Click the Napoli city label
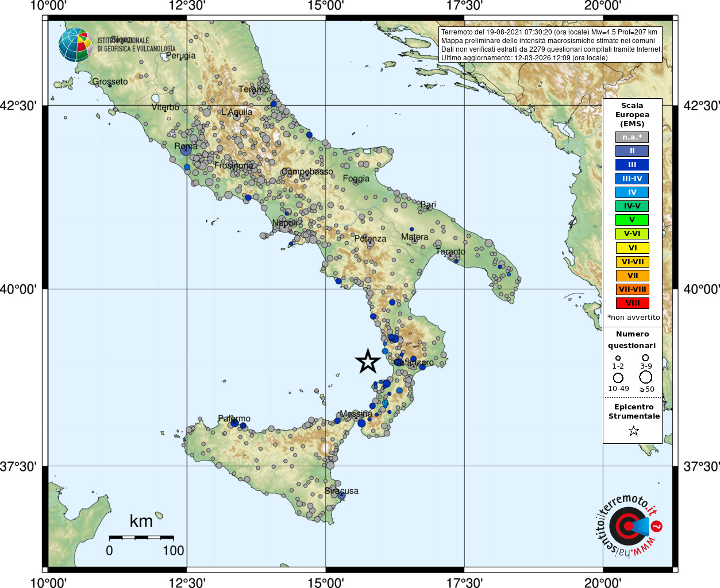Viewport: 720px width, 588px height. (x=285, y=223)
